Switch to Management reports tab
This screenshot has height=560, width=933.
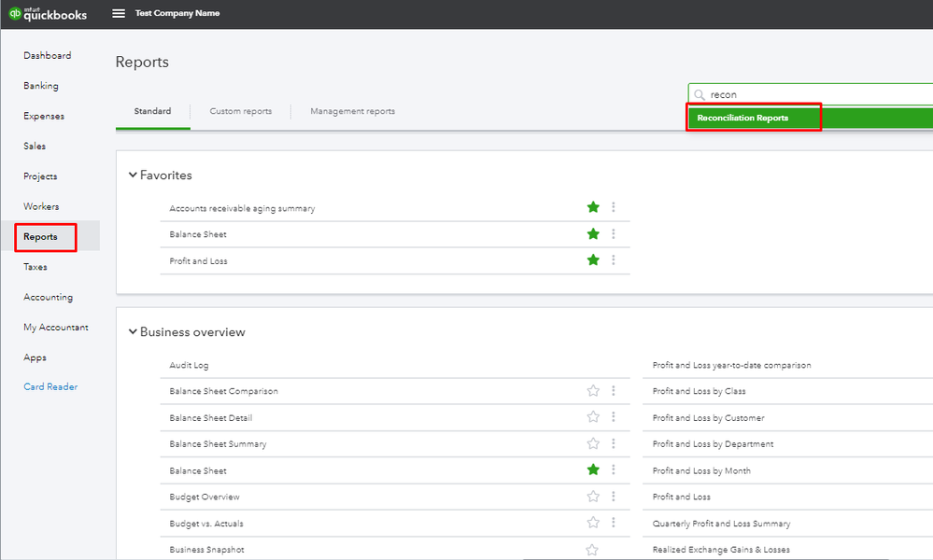pyautogui.click(x=352, y=111)
